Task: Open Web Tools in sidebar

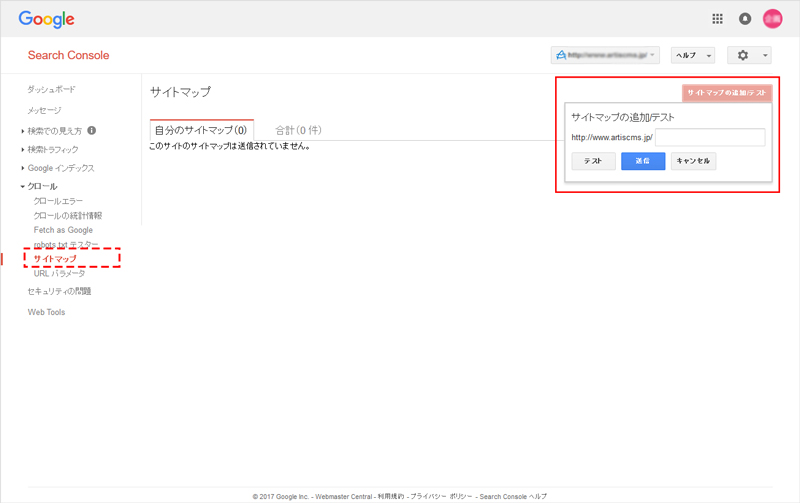Action: (46, 312)
